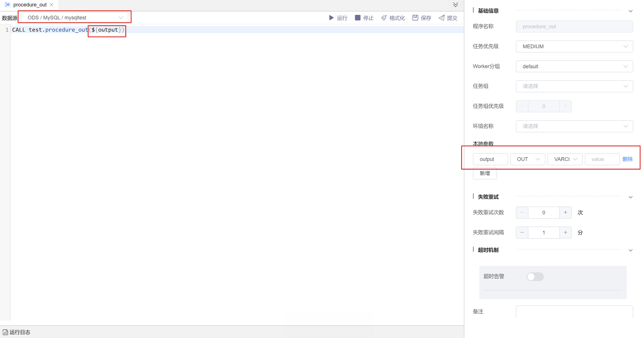Toggle the timeout alarm (超时告警) switch
The height and width of the screenshot is (338, 644).
click(535, 276)
